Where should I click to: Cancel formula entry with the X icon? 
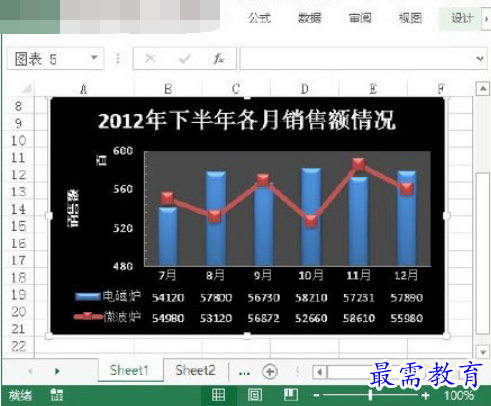click(x=150, y=59)
